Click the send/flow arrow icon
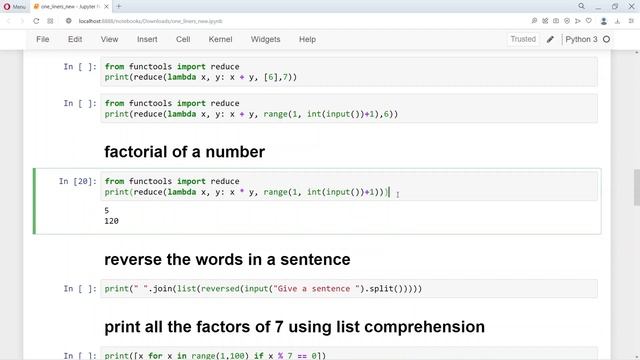This screenshot has height=360, width=640. tap(578, 21)
